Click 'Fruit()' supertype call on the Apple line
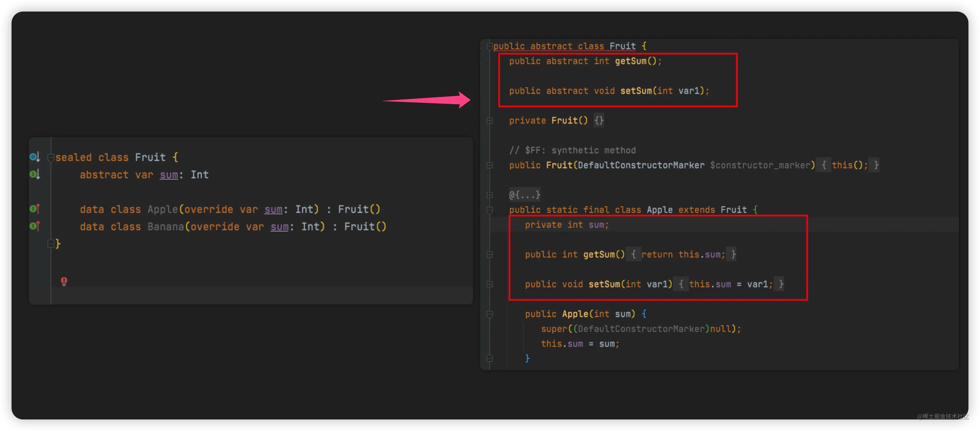 [359, 209]
